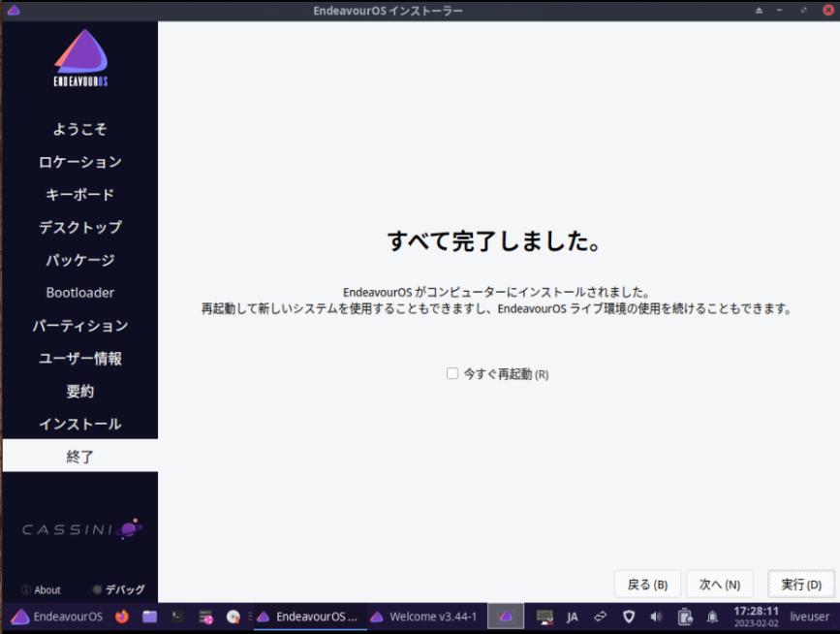Click the battery power manager tray icon
This screenshot has width=840, height=634.
685,618
